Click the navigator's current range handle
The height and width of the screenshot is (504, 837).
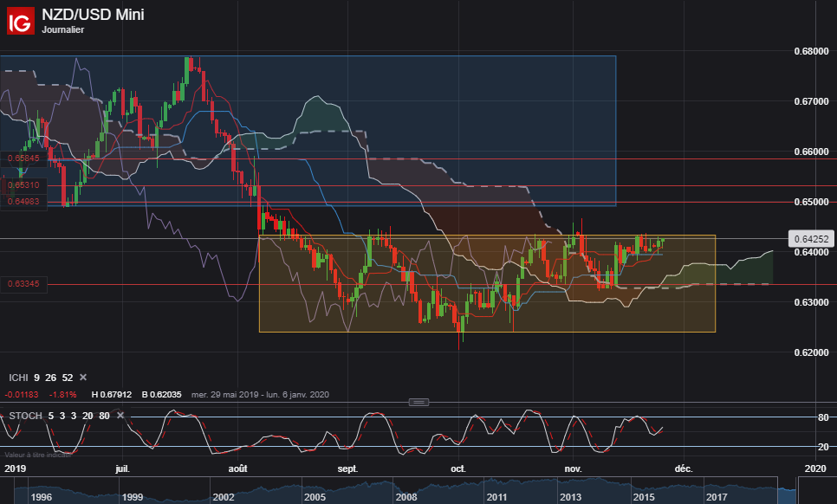pyautogui.click(x=787, y=491)
